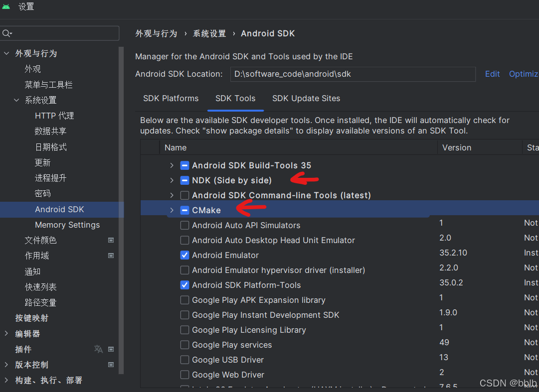Open 更新 settings page
The image size is (539, 392).
pos(42,162)
